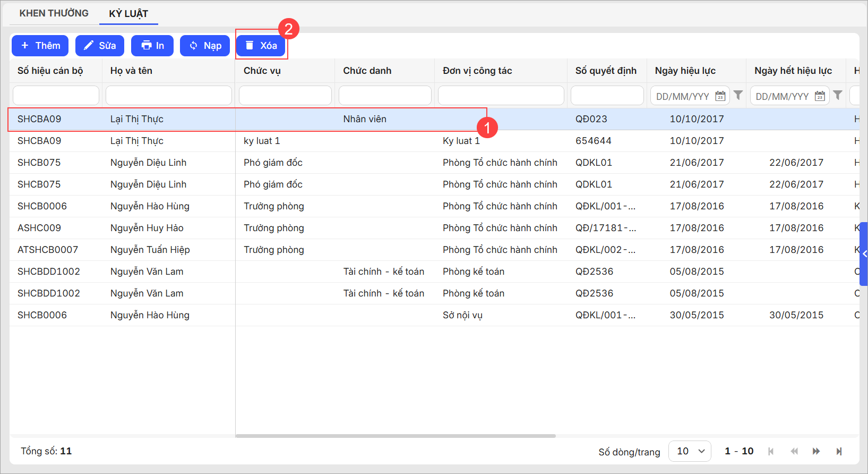Click filter funnel icon for Ngày hết hiệu lực
The height and width of the screenshot is (474, 868).
pyautogui.click(x=838, y=95)
